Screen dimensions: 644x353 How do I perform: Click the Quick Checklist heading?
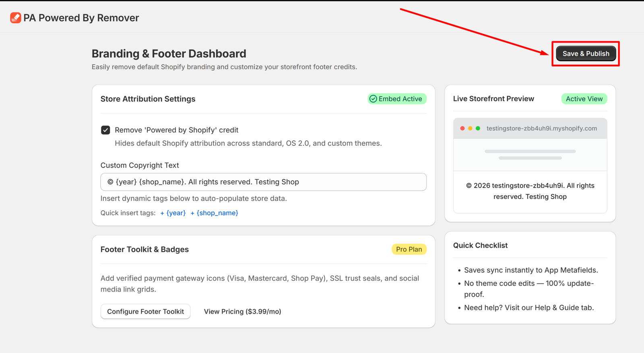(x=480, y=245)
